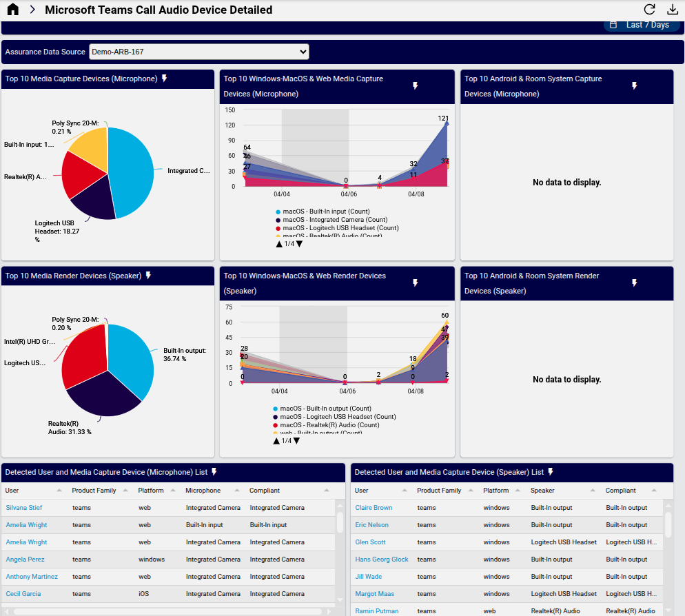The width and height of the screenshot is (685, 616).
Task: Sort speaker list by Compliant column
Action: pyautogui.click(x=631, y=491)
